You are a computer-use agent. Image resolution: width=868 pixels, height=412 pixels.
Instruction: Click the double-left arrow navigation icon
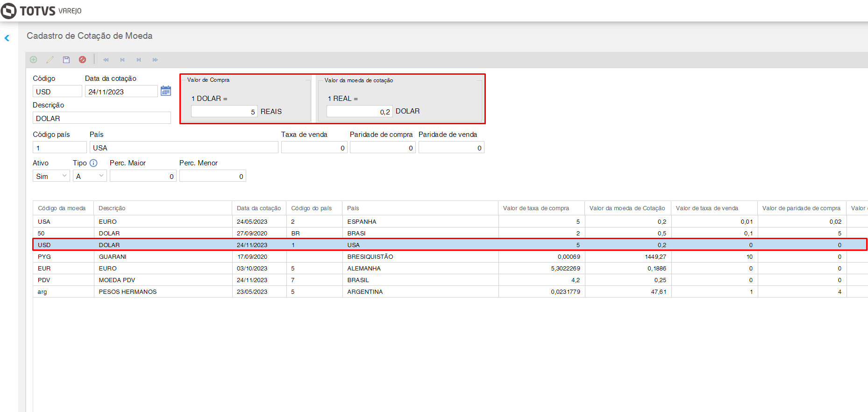tap(106, 60)
